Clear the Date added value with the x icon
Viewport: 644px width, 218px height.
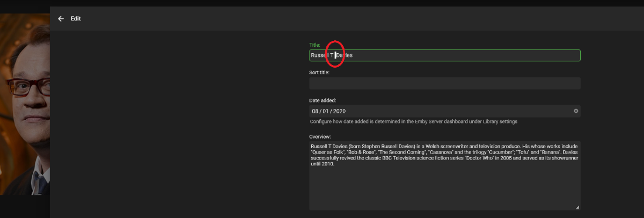click(x=576, y=111)
